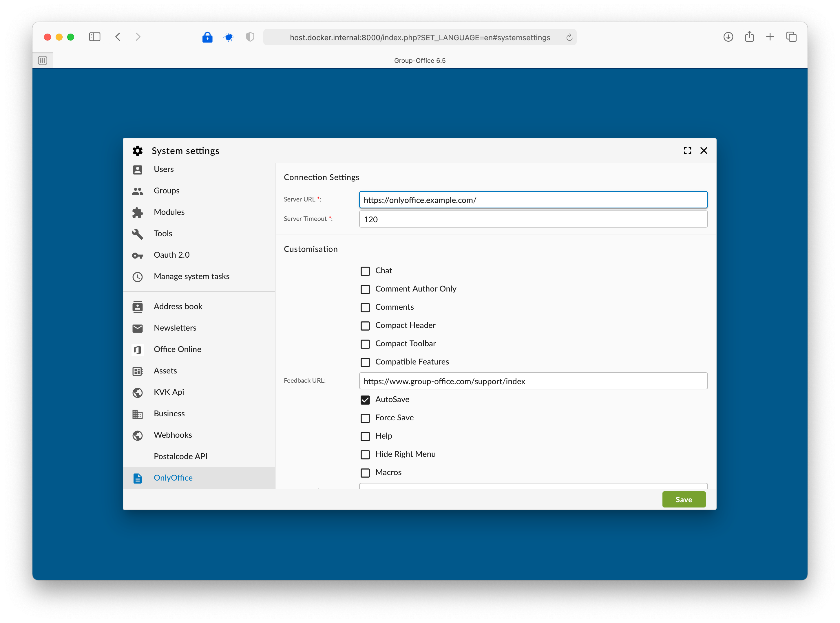The image size is (840, 623).
Task: Go back with the browser back arrow
Action: point(118,37)
